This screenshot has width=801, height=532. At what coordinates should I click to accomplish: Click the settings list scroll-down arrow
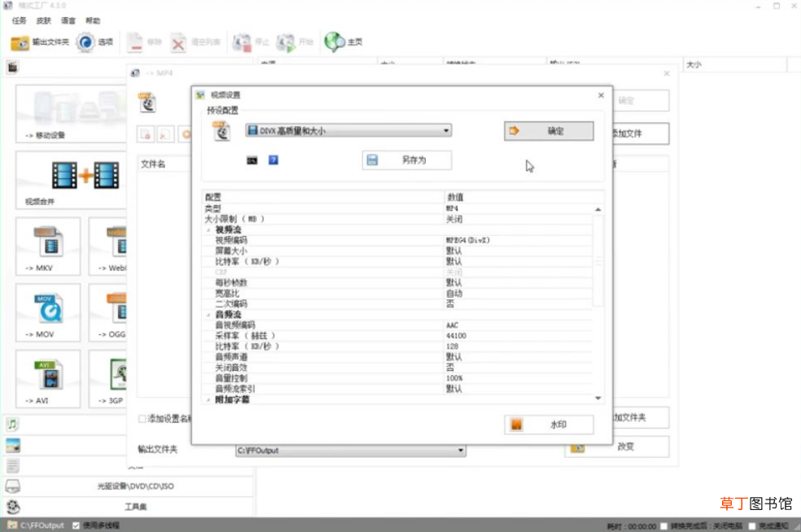[x=597, y=399]
